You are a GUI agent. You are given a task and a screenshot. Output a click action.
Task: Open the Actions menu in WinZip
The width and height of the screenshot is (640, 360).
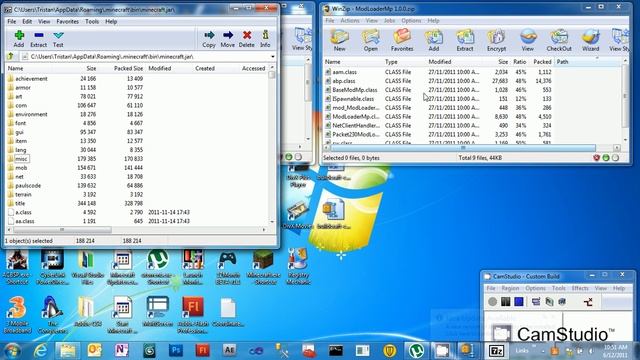coord(350,20)
